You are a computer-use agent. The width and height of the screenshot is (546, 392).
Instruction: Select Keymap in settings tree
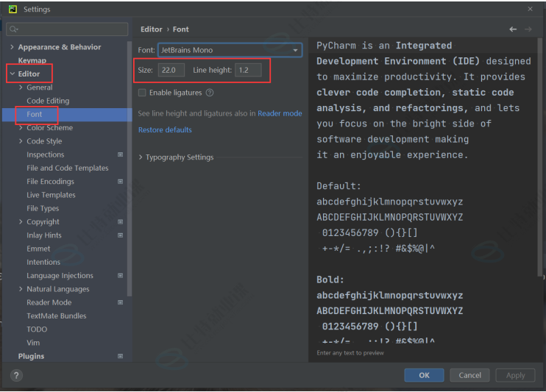[32, 60]
